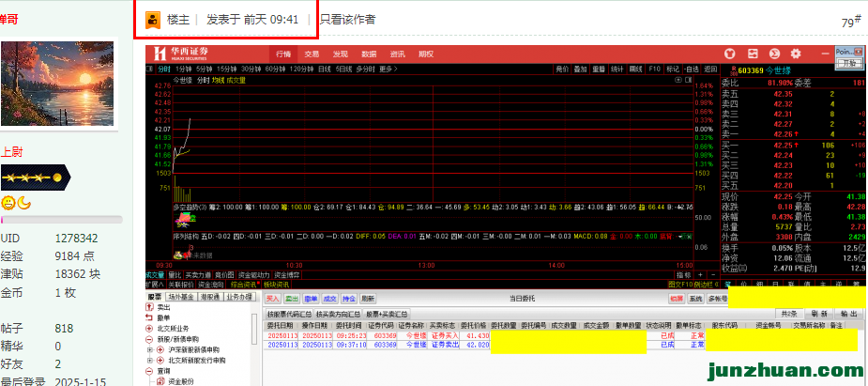Open the 数据 menu tab
Image resolution: width=868 pixels, height=386 pixels.
pyautogui.click(x=369, y=54)
